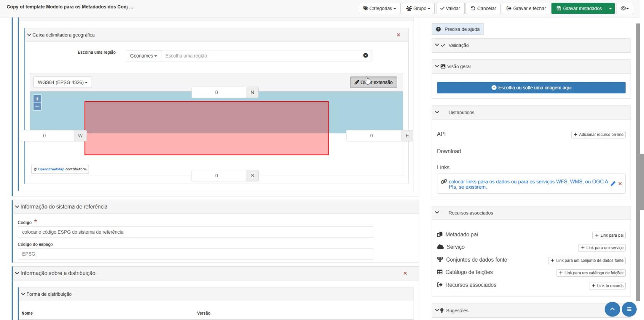This screenshot has width=644, height=320.
Task: Click Adicionar recurso on-line button
Action: point(598,135)
